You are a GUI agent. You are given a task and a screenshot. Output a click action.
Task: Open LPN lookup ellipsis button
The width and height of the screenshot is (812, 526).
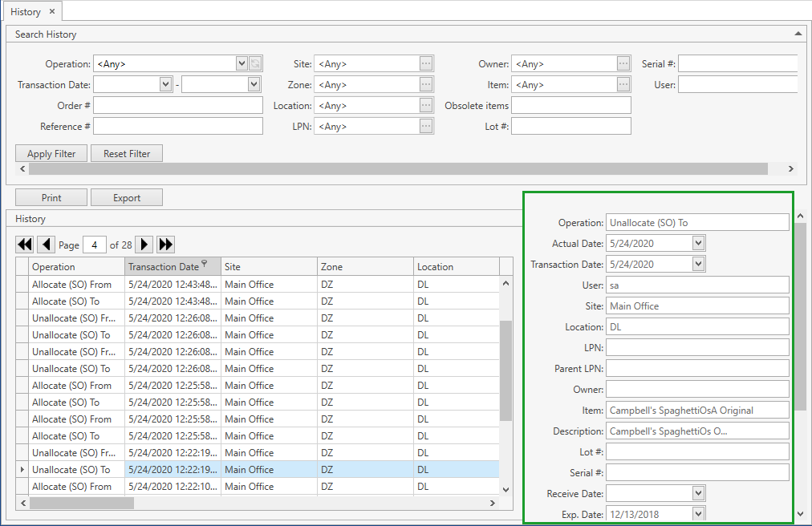click(426, 126)
